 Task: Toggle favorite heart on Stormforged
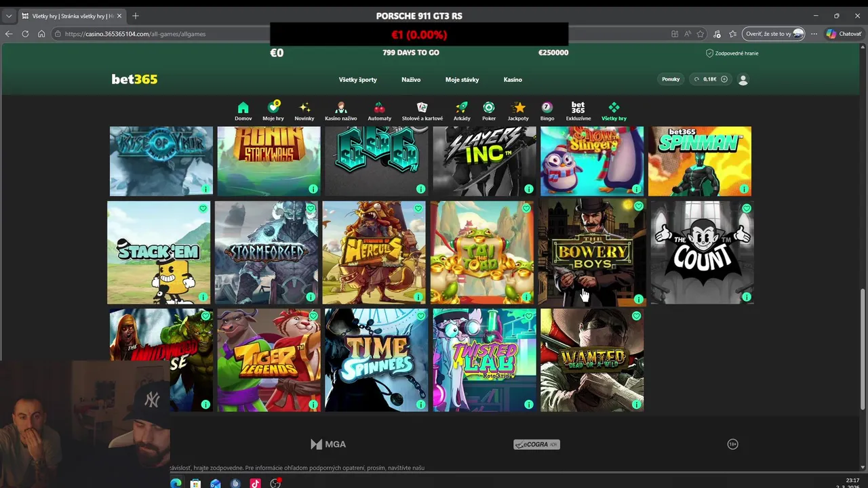(311, 208)
